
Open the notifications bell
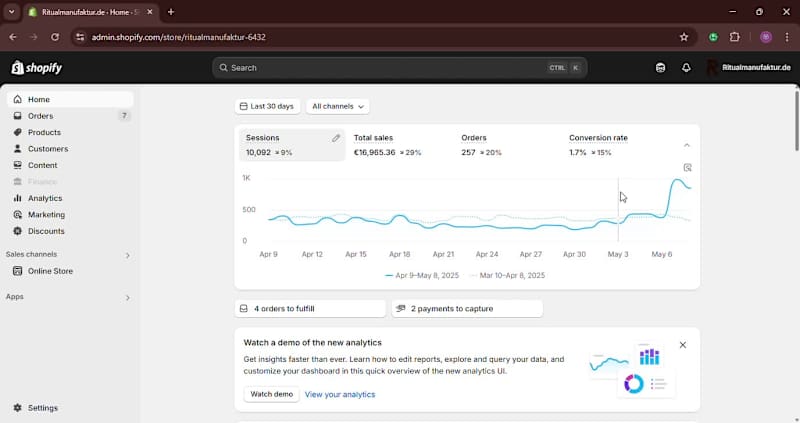tap(686, 68)
